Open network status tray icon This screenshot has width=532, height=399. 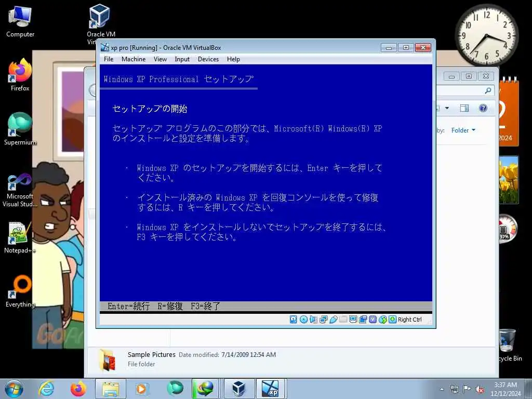click(x=454, y=390)
